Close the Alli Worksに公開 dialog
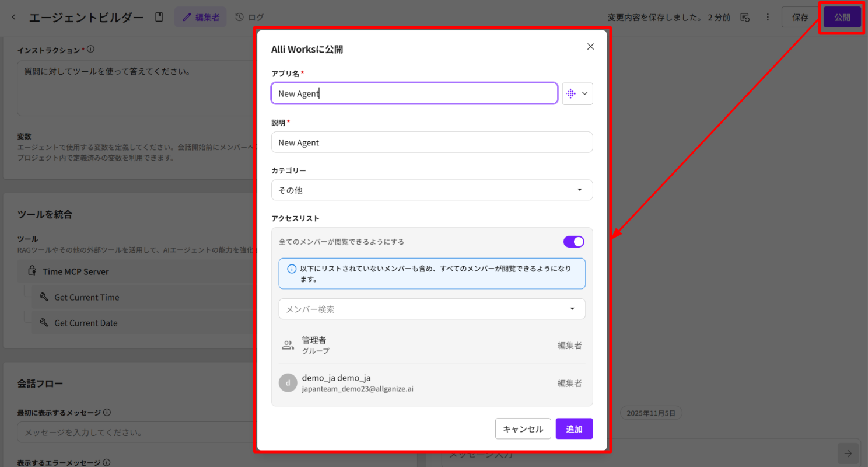 [x=590, y=47]
